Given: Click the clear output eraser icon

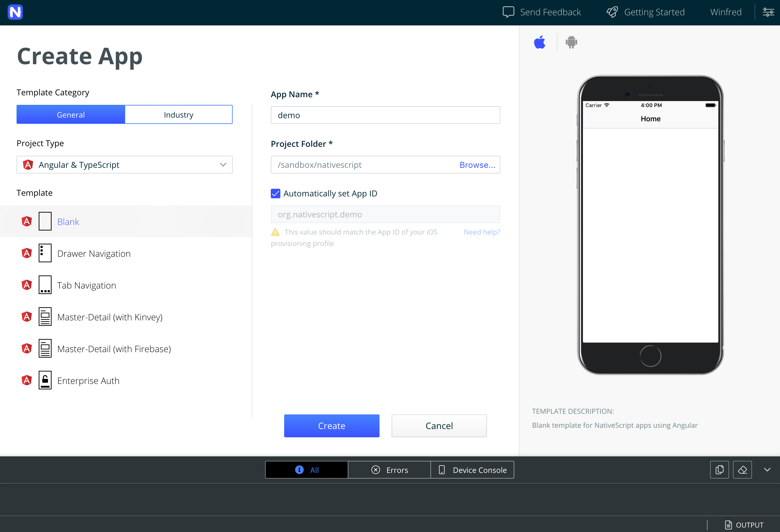Looking at the screenshot, I should [x=742, y=470].
